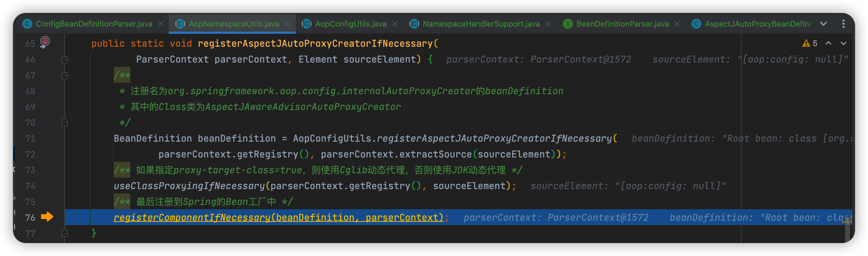Screen dimensions: 868x256
Task: Switch to the AopConfigUtils.java tab
Action: [351, 24]
